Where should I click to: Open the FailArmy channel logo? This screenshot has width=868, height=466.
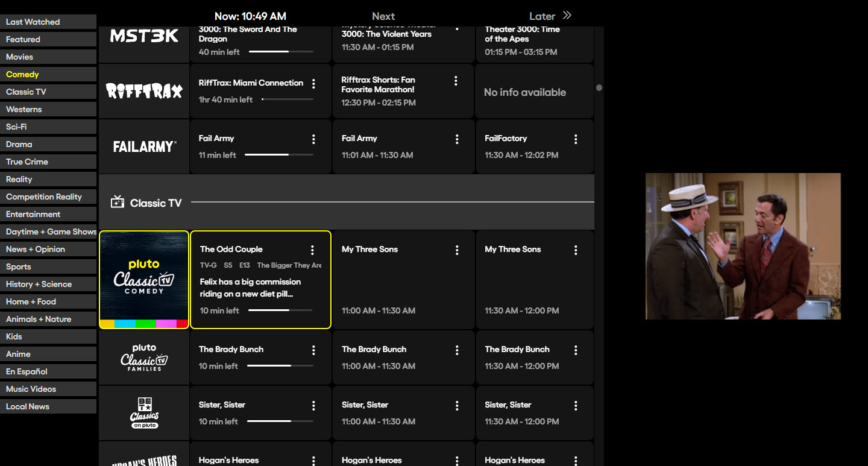pyautogui.click(x=144, y=146)
